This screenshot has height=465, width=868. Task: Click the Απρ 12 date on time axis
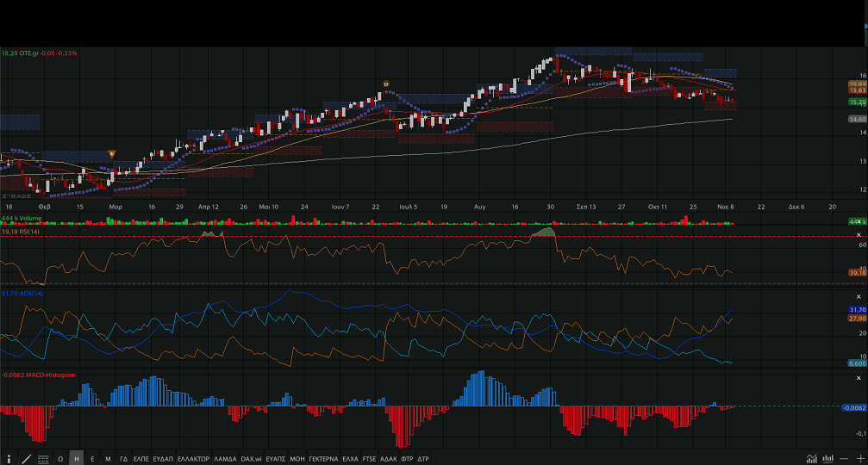(208, 207)
